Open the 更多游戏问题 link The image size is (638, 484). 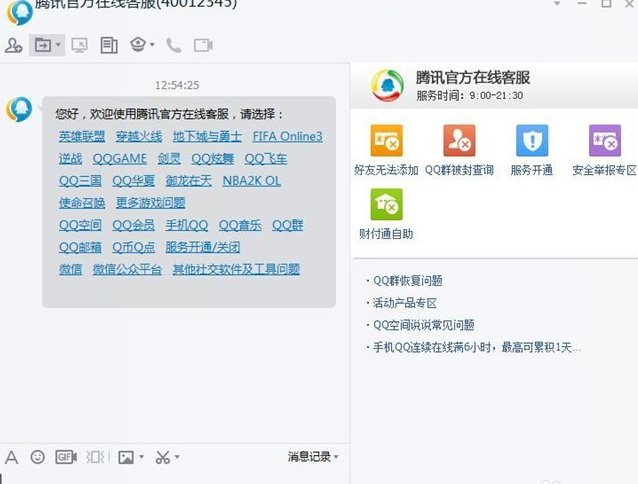(151, 203)
